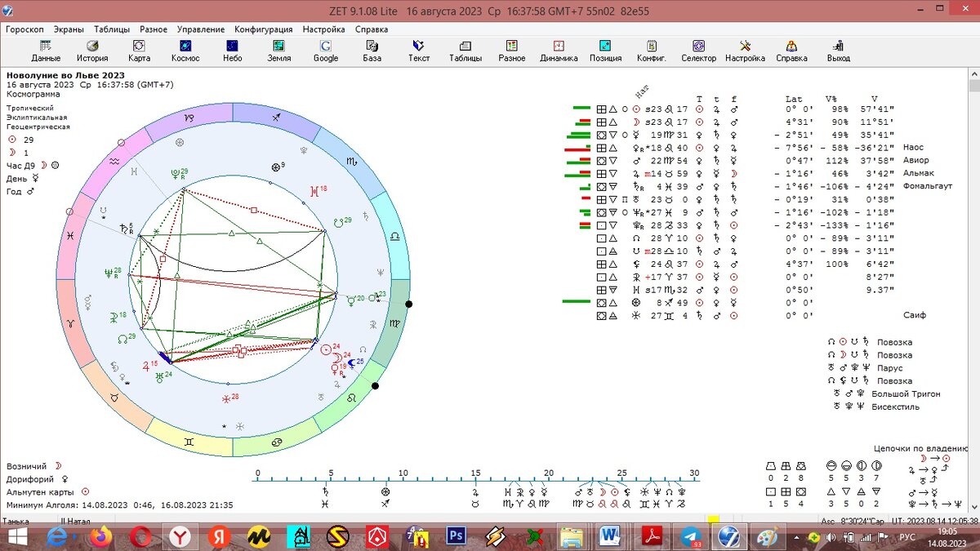
Task: Open the Экраны menu
Action: (x=69, y=29)
